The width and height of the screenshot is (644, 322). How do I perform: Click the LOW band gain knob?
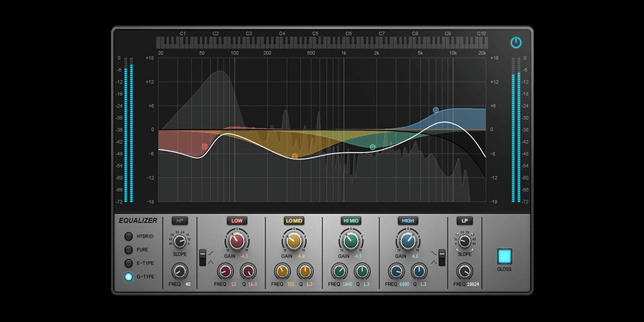point(236,240)
